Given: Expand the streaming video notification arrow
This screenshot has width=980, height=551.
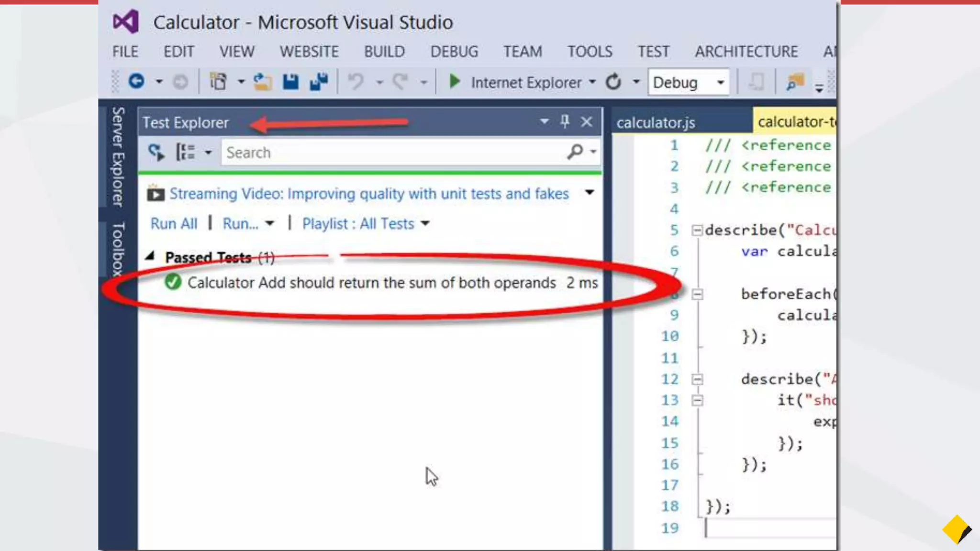Looking at the screenshot, I should coord(590,192).
